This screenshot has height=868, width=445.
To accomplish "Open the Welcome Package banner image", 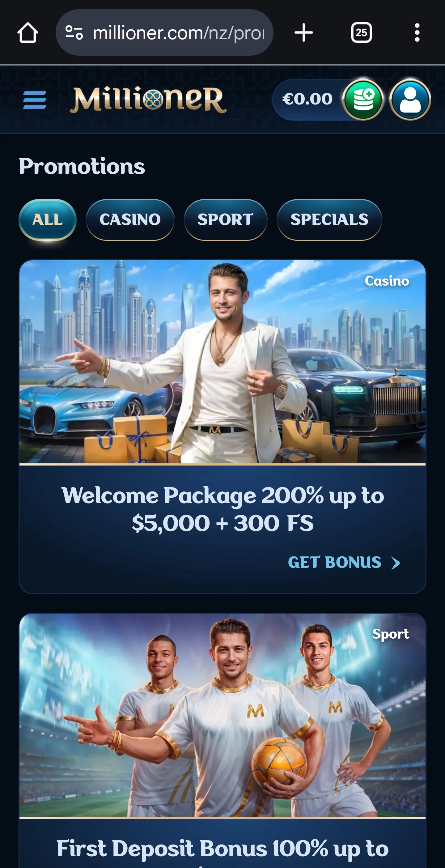I will (x=222, y=362).
